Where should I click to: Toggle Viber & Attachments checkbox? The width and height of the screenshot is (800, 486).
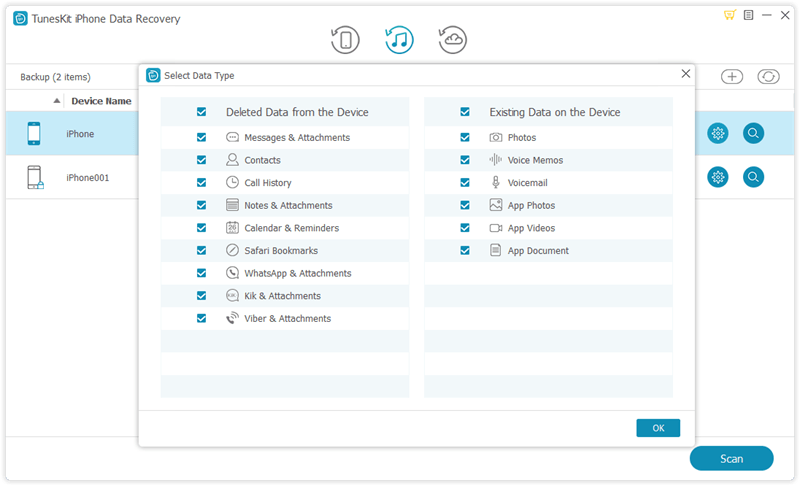click(x=202, y=318)
